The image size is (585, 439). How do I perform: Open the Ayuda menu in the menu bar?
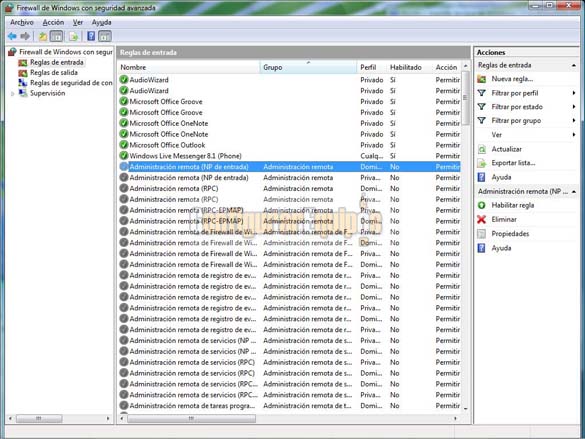click(x=101, y=22)
